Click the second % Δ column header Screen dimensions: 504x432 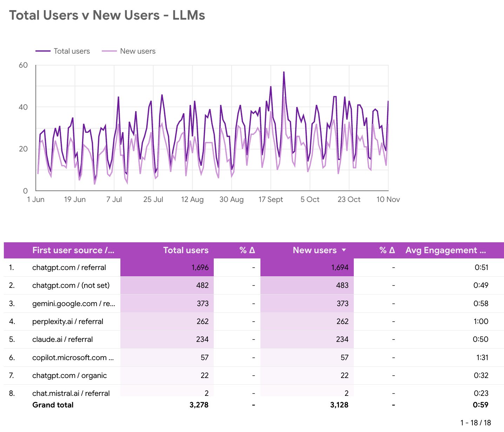[x=387, y=250]
